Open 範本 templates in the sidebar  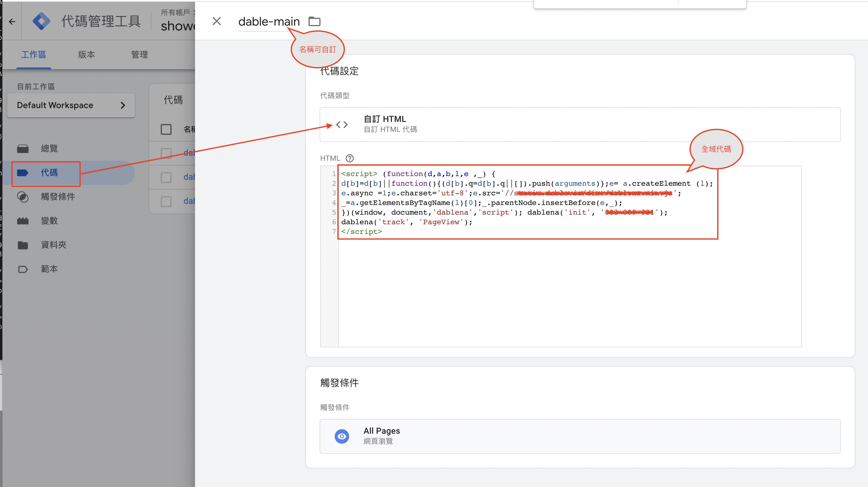point(49,269)
